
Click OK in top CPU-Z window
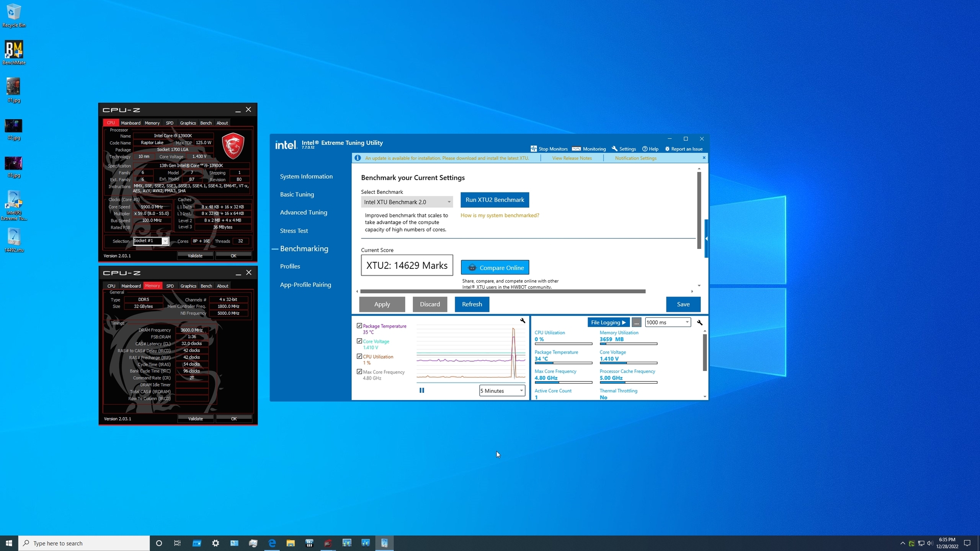(x=233, y=256)
